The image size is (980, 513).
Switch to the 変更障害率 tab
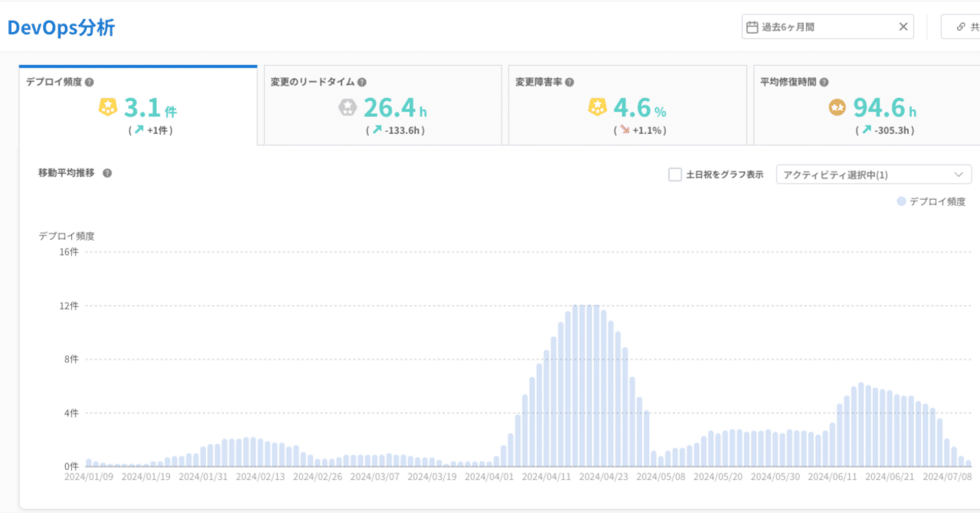pyautogui.click(x=628, y=105)
